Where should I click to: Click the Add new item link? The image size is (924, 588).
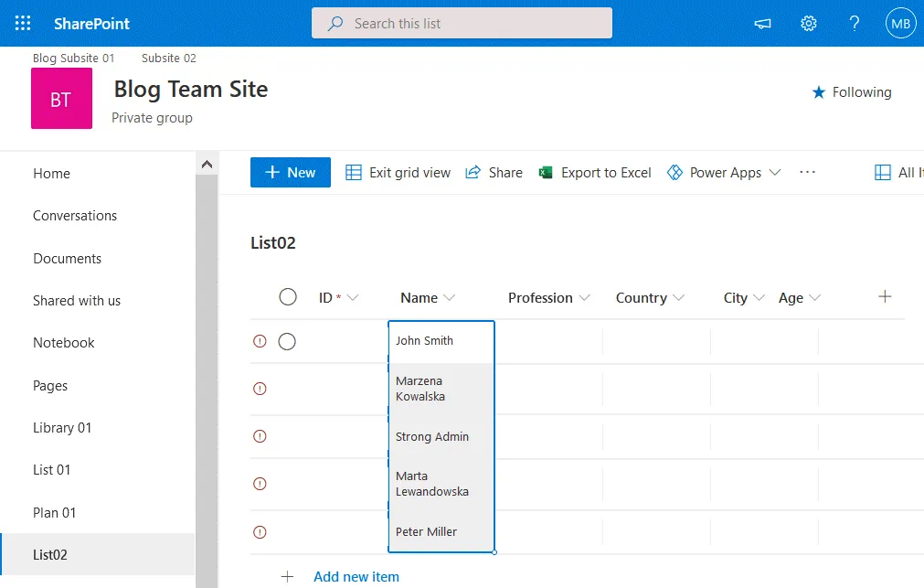tap(356, 576)
